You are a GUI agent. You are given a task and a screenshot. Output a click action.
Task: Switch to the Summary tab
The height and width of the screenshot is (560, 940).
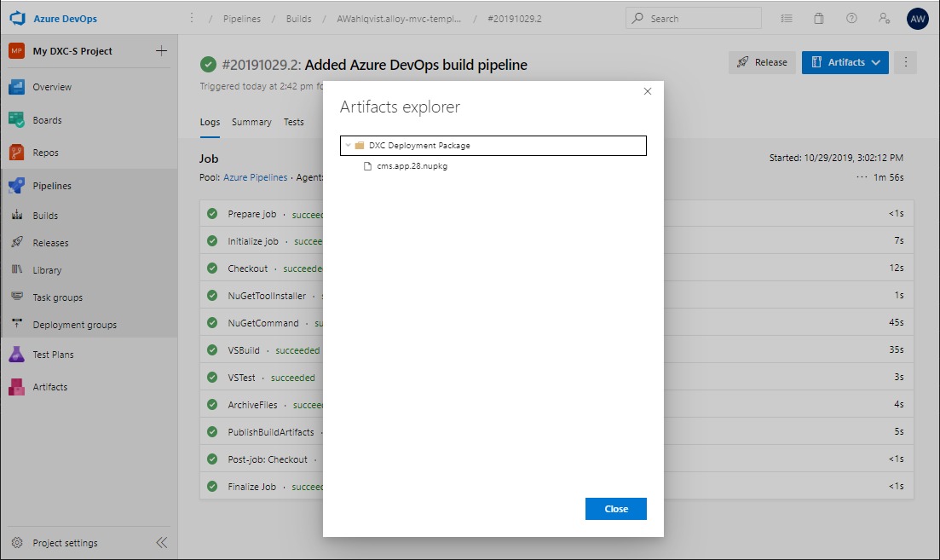pos(251,122)
